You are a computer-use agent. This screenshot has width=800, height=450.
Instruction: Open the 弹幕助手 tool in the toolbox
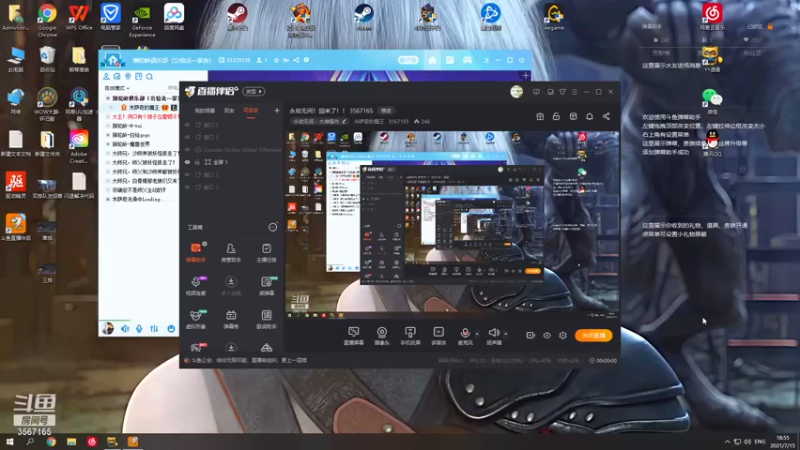point(196,252)
